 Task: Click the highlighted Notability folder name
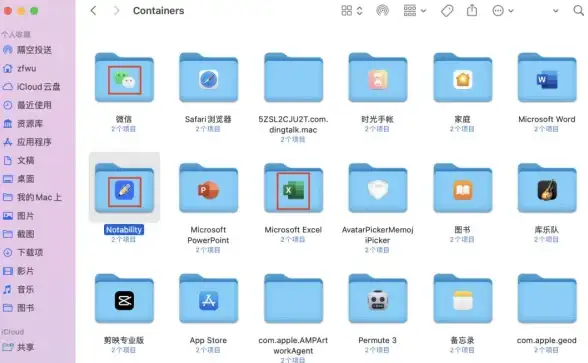[124, 230]
